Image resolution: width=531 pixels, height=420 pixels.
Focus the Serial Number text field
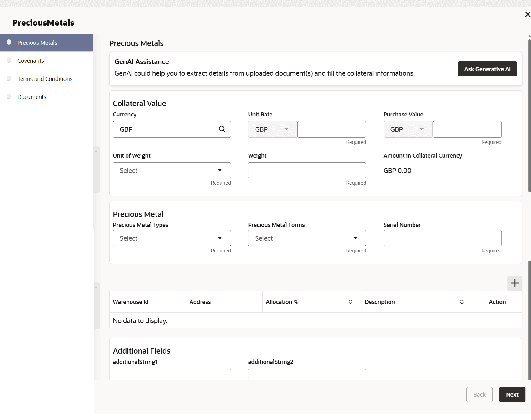tap(442, 238)
